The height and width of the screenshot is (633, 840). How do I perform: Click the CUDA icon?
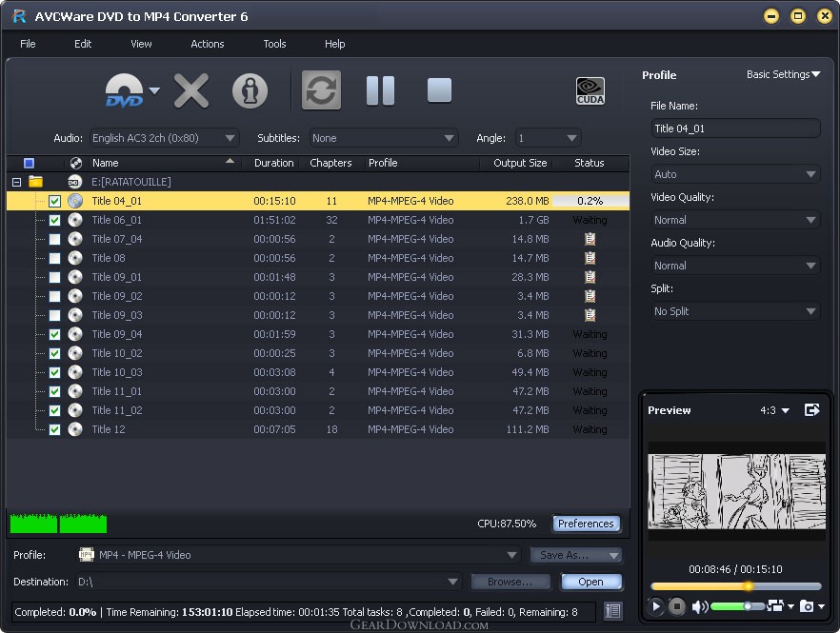tap(590, 90)
